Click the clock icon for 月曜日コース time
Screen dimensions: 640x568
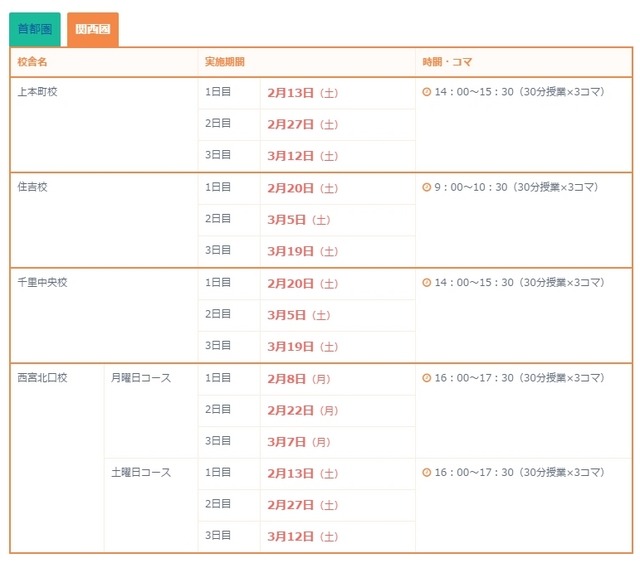point(427,378)
